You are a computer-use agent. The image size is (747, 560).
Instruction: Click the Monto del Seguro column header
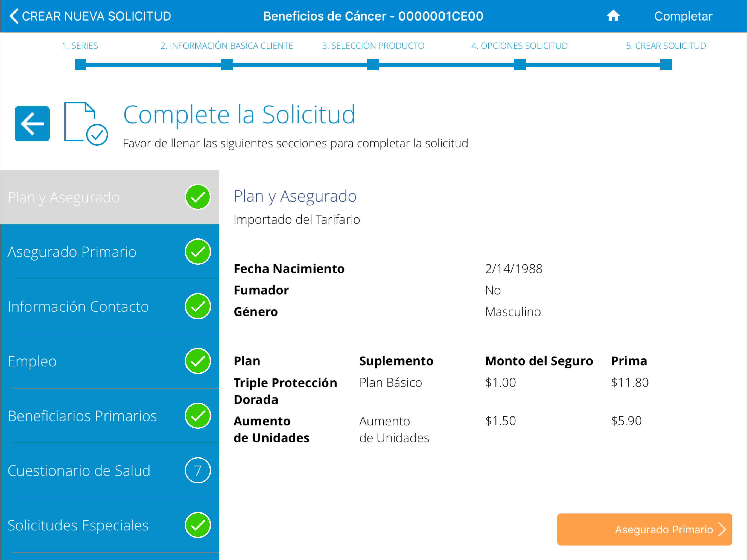(x=539, y=361)
